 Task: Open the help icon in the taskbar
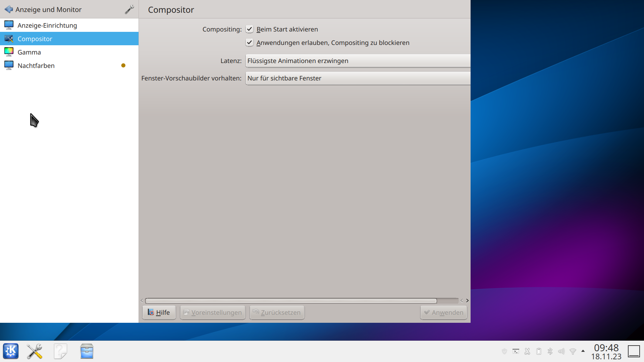[x=60, y=351]
